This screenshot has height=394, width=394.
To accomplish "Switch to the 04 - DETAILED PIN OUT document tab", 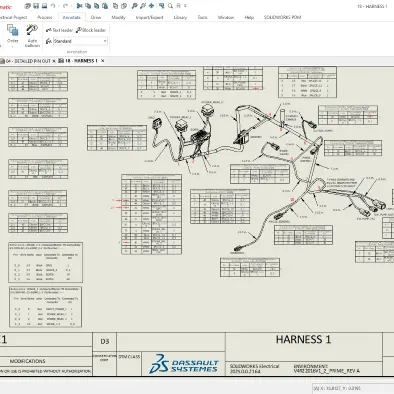I will (x=28, y=61).
